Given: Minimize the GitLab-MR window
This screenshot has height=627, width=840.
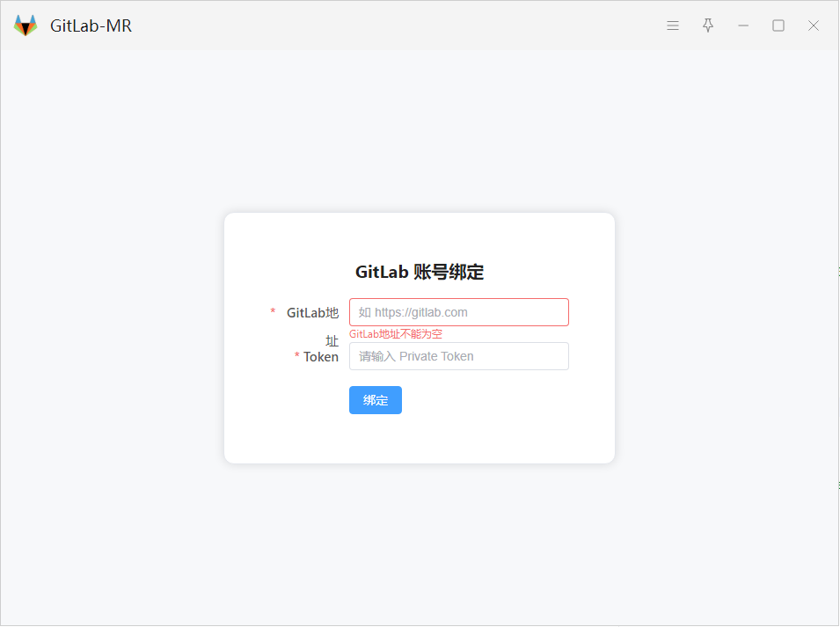Looking at the screenshot, I should (743, 26).
